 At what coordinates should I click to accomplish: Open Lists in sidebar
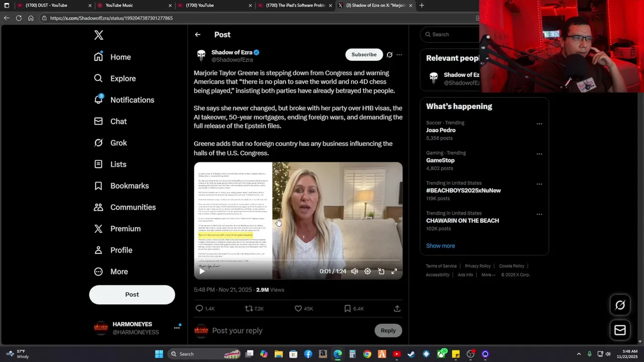click(x=110, y=164)
